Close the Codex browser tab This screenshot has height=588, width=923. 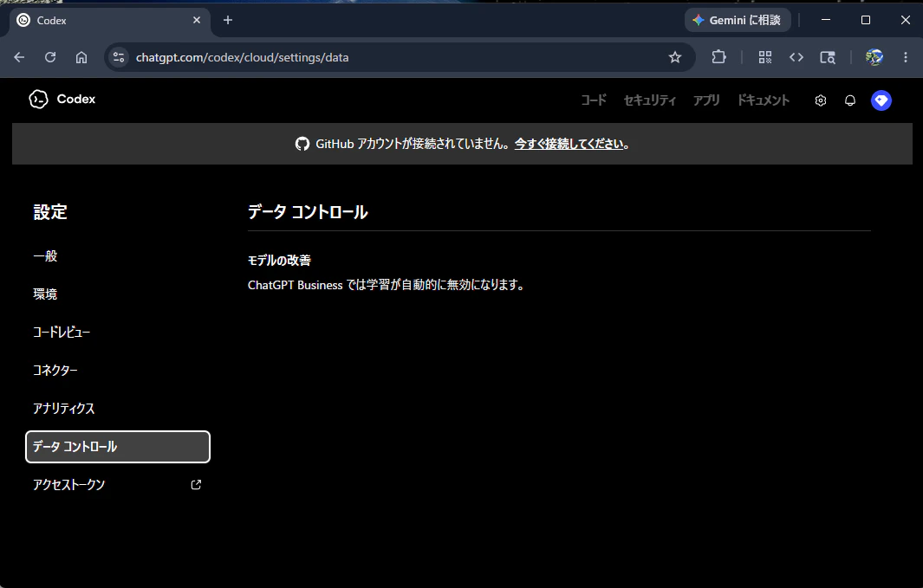(x=197, y=20)
